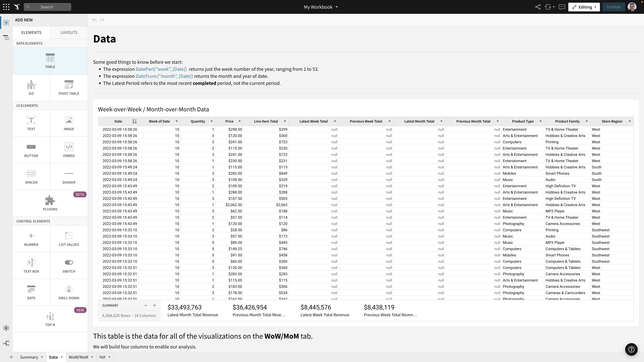Insert an Embed element

click(69, 150)
